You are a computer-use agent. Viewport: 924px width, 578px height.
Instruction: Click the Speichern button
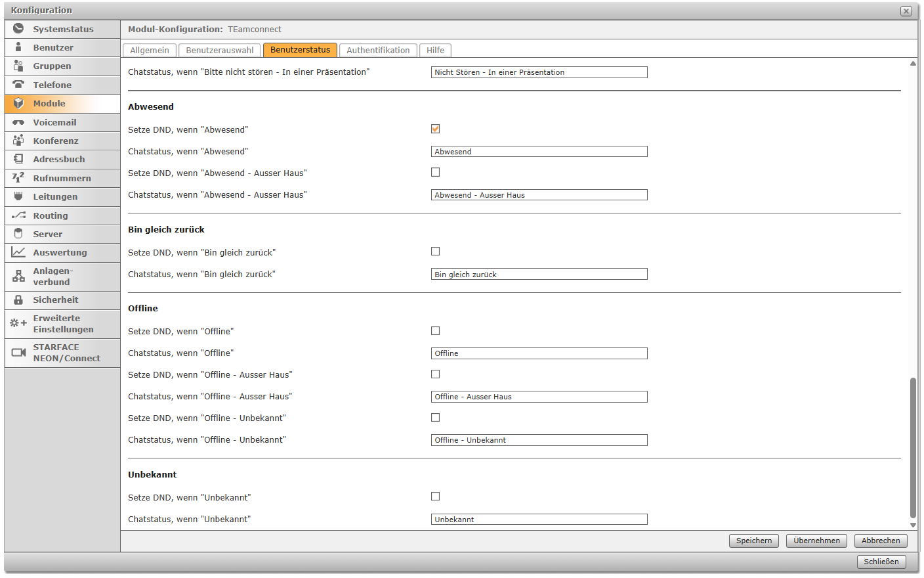point(754,541)
